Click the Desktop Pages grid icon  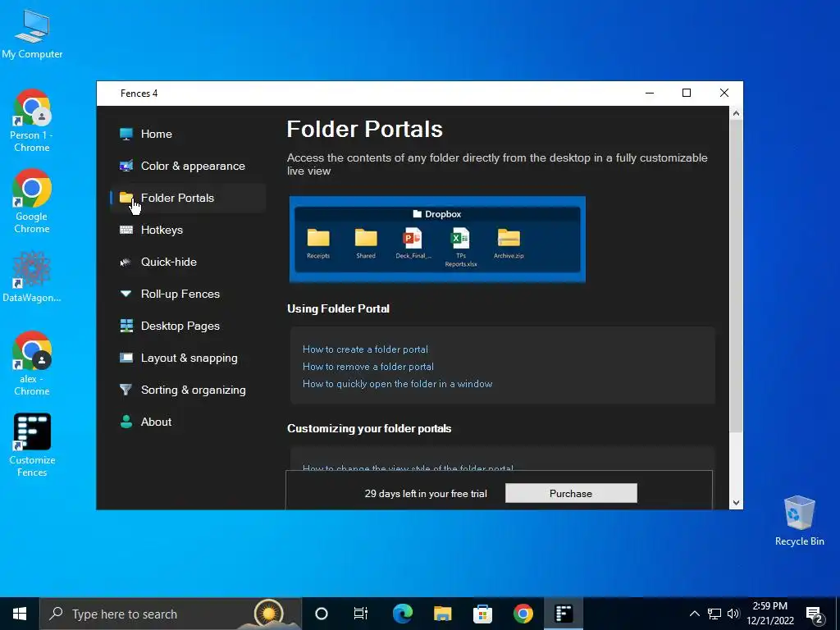pos(126,326)
